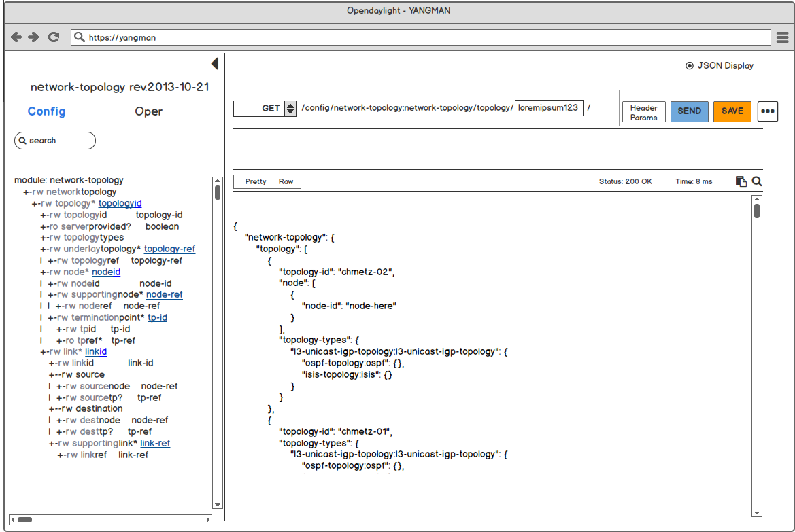795x532 pixels.
Task: Click the Time: 8 ms text
Action: pos(694,181)
